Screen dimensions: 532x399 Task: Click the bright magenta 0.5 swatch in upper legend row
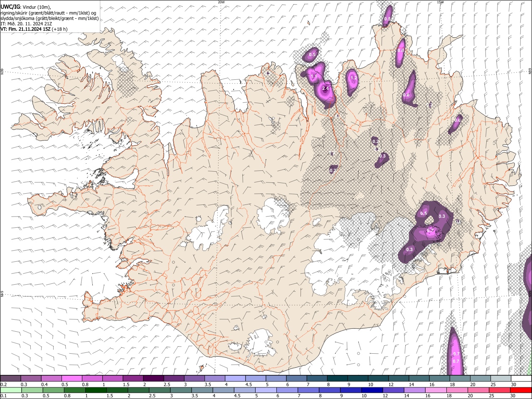[71, 378]
